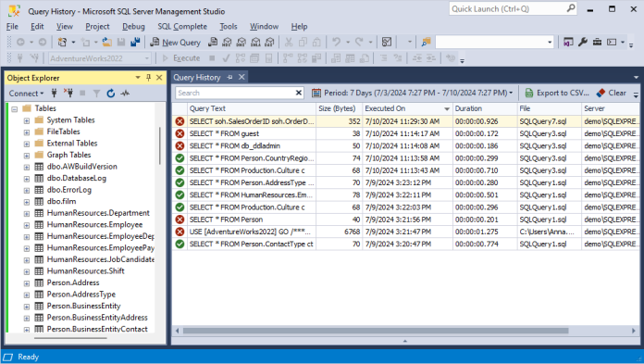Expand the System Tables folder
Viewport: 644px width, 364px height.
pyautogui.click(x=27, y=120)
